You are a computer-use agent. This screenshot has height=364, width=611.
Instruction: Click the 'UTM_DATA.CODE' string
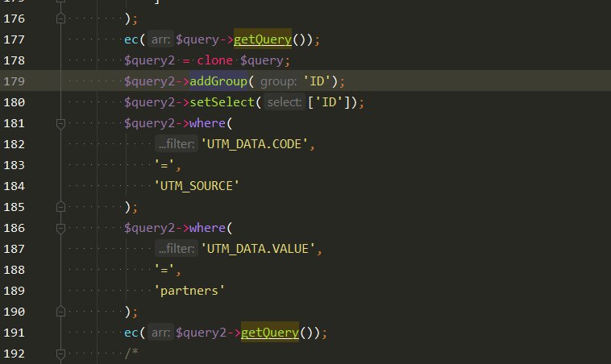point(255,144)
